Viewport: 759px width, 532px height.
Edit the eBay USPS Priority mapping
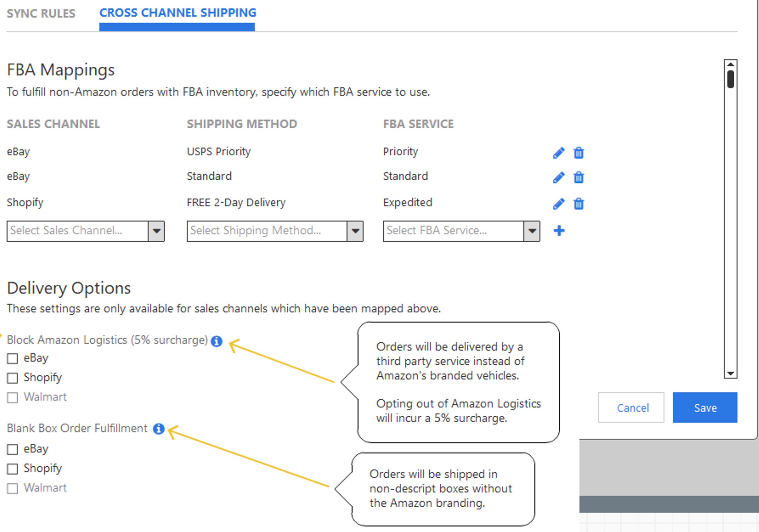click(559, 153)
